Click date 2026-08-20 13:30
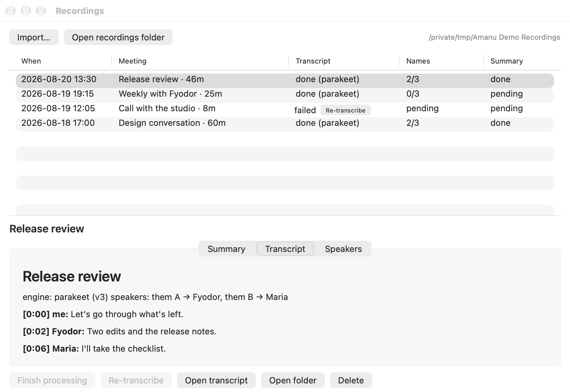 59,79
